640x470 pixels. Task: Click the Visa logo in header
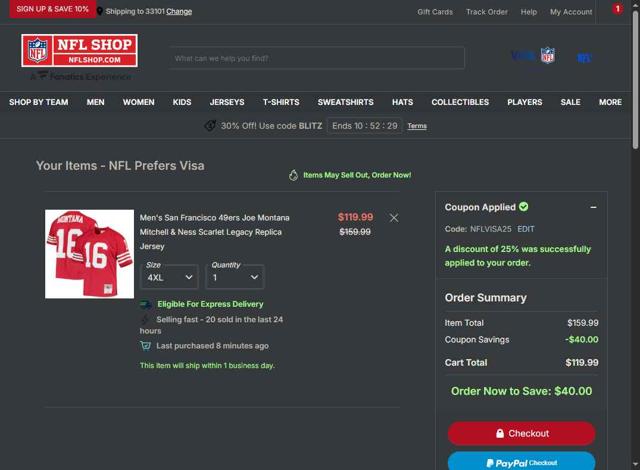[523, 55]
